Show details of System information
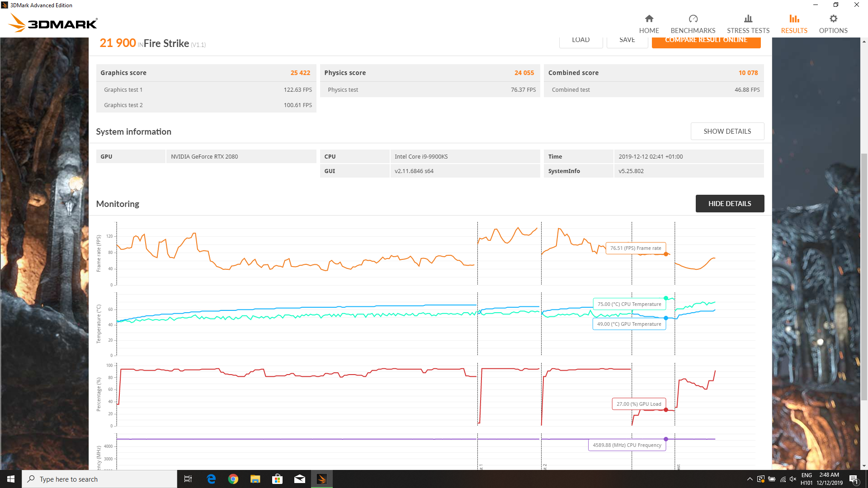Screen dimensions: 868x488 coord(727,131)
